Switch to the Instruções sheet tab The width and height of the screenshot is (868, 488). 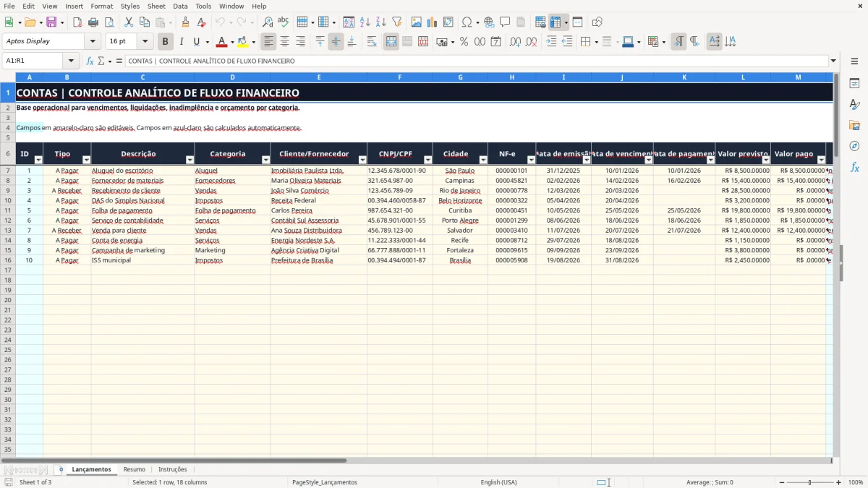[172, 470]
